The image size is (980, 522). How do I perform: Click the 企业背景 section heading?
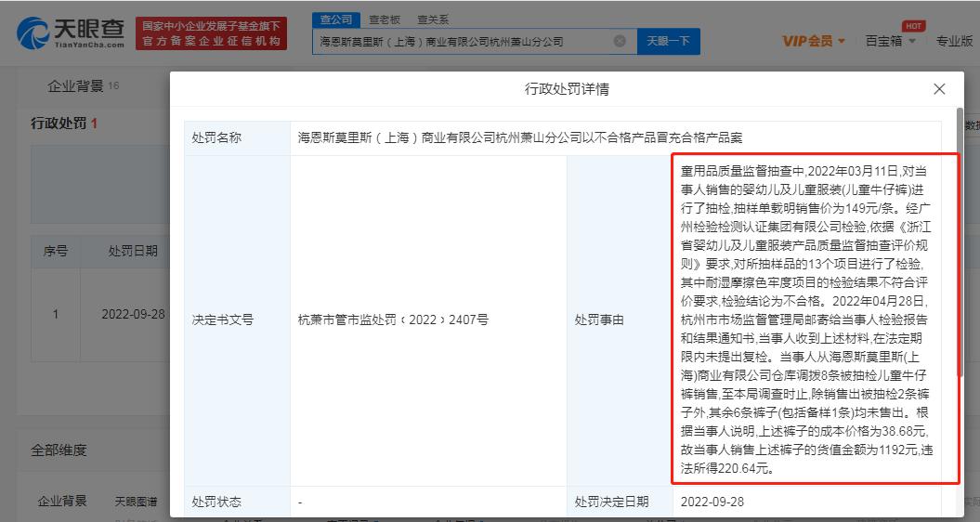pyautogui.click(x=75, y=86)
